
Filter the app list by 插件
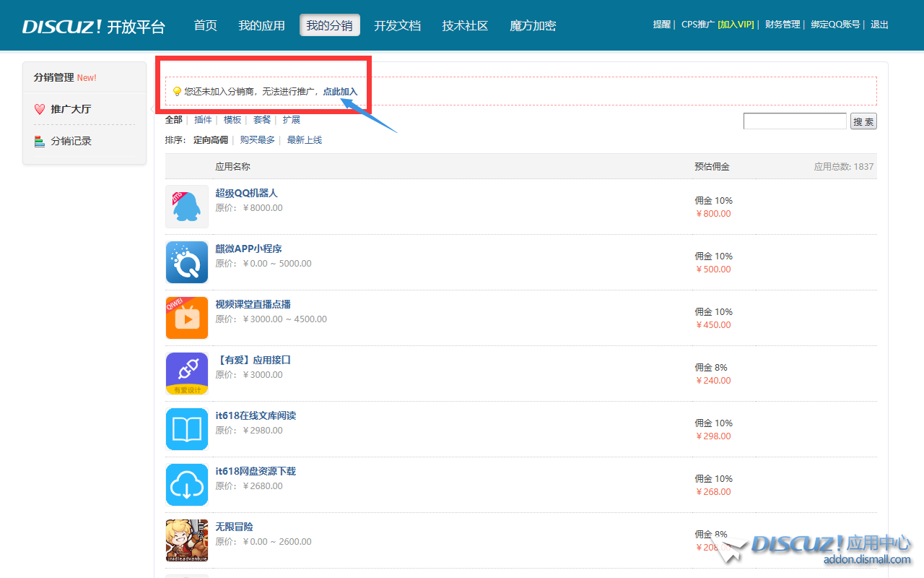[x=203, y=120]
